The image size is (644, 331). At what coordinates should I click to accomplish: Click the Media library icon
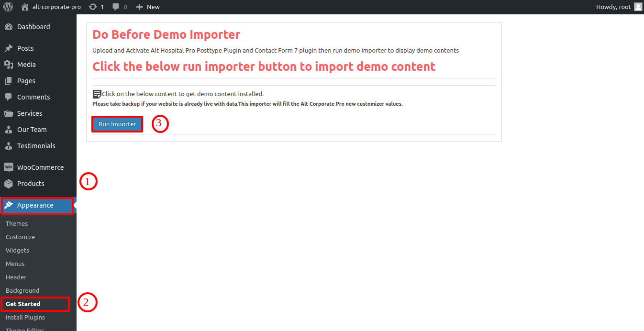tap(8, 65)
